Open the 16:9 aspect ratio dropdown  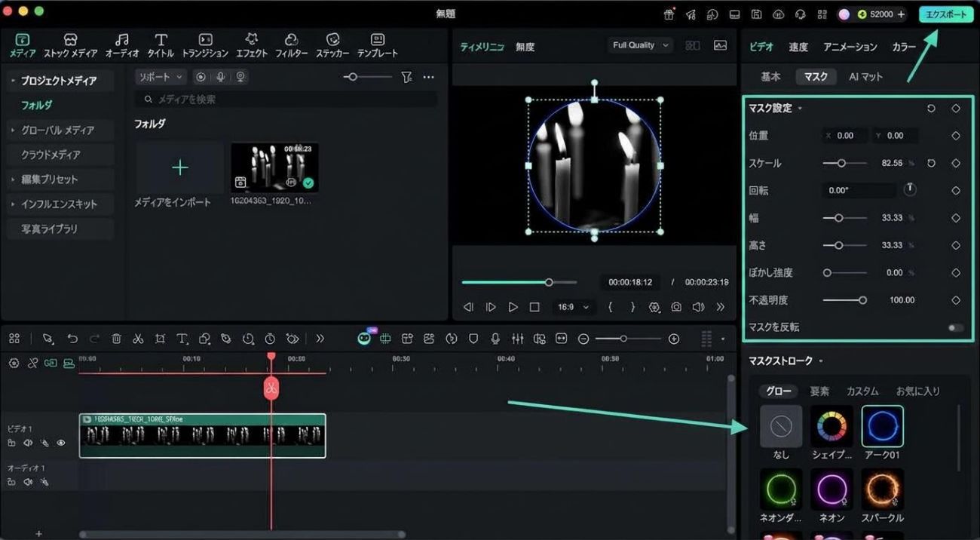click(x=573, y=307)
